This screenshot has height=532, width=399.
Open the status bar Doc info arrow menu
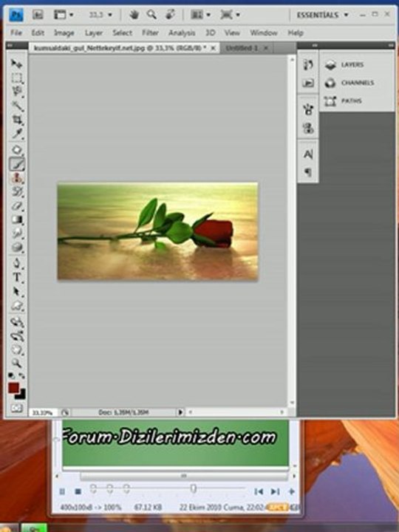[180, 412]
